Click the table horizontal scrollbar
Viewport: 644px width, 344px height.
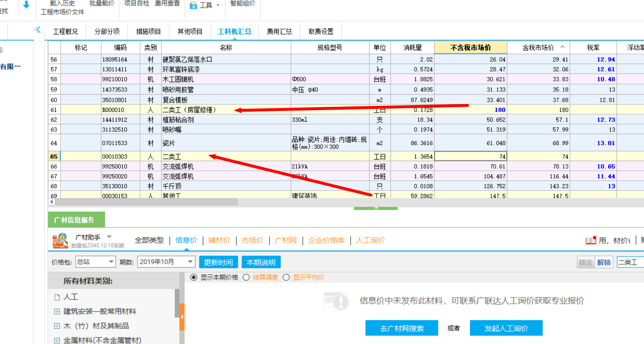point(146,201)
